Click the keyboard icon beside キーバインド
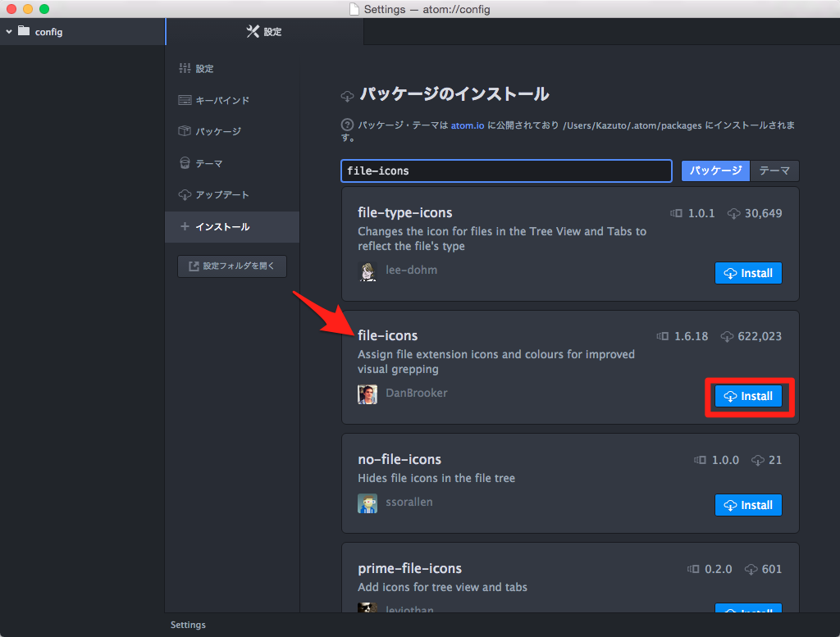This screenshot has height=637, width=840. coord(185,100)
